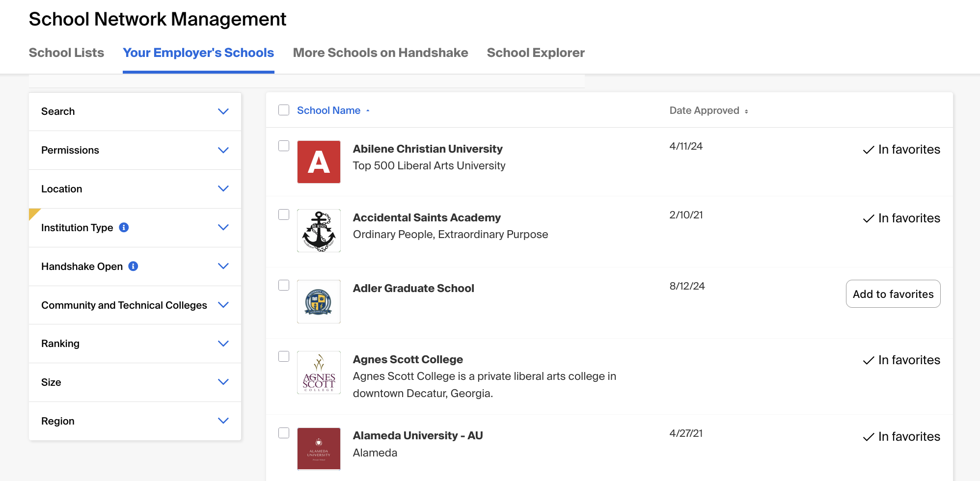Open Agnes Scott College logo
Viewport: 980px width, 481px height.
coord(319,373)
